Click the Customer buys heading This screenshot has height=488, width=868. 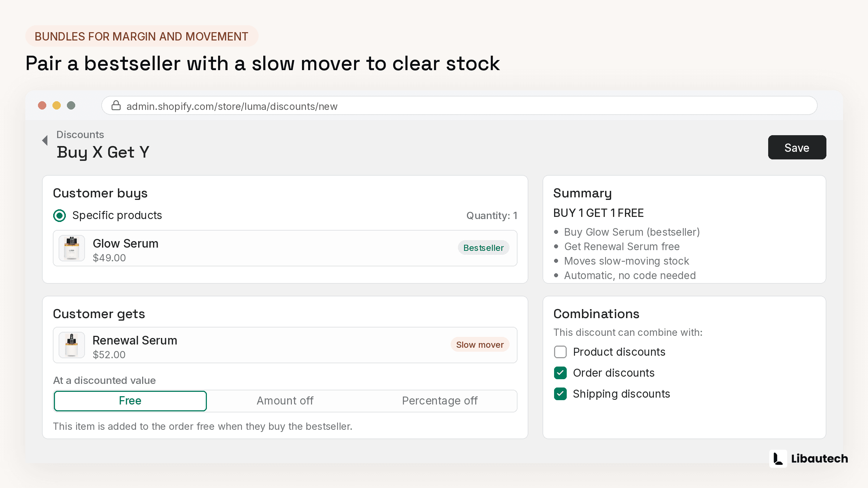pos(100,193)
